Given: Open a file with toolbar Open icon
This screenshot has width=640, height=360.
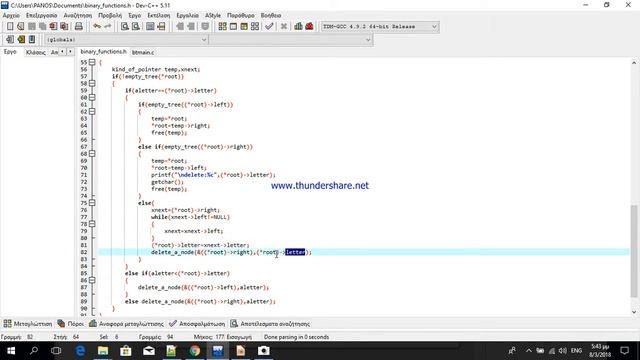Looking at the screenshot, I should pyautogui.click(x=20, y=27).
